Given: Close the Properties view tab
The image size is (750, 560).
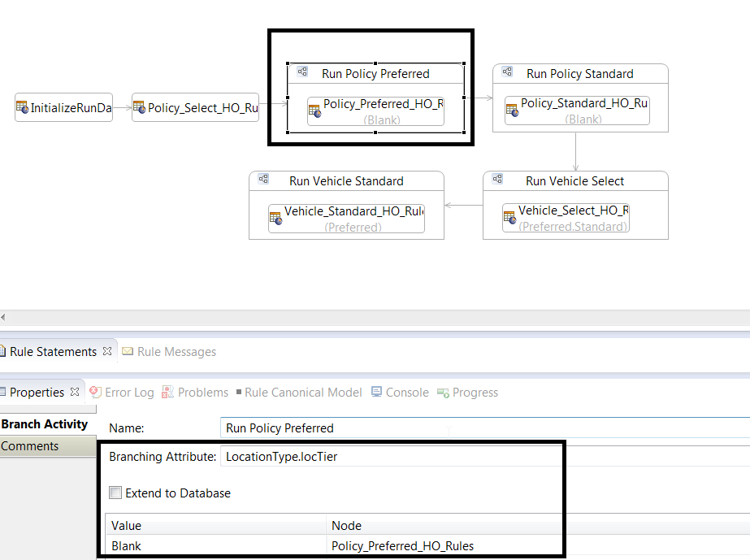Looking at the screenshot, I should click(75, 392).
